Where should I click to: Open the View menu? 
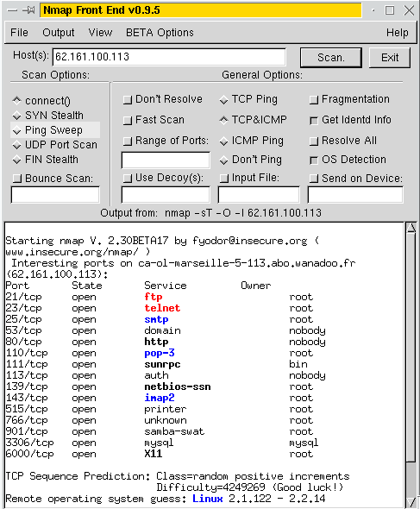point(100,33)
